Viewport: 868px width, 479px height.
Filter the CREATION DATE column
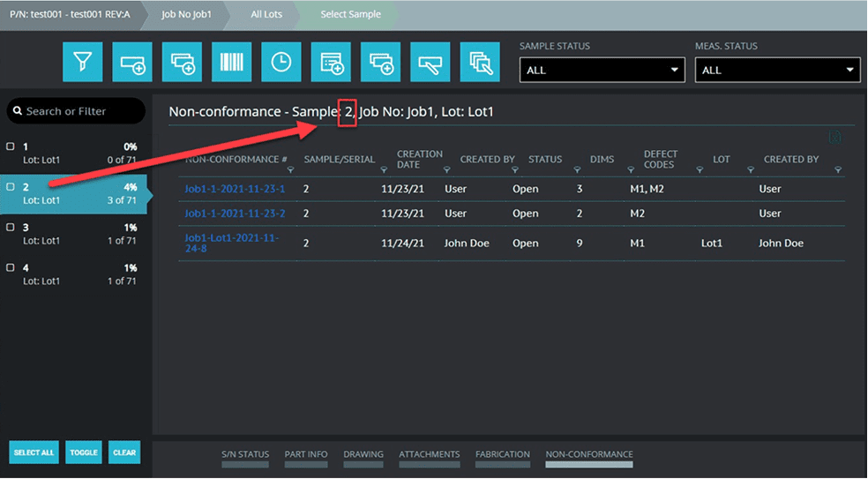coord(446,170)
